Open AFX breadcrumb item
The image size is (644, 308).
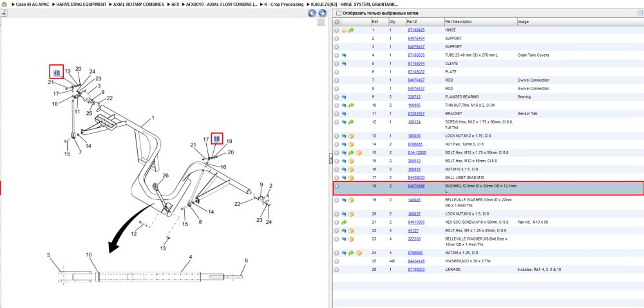pos(175,4)
